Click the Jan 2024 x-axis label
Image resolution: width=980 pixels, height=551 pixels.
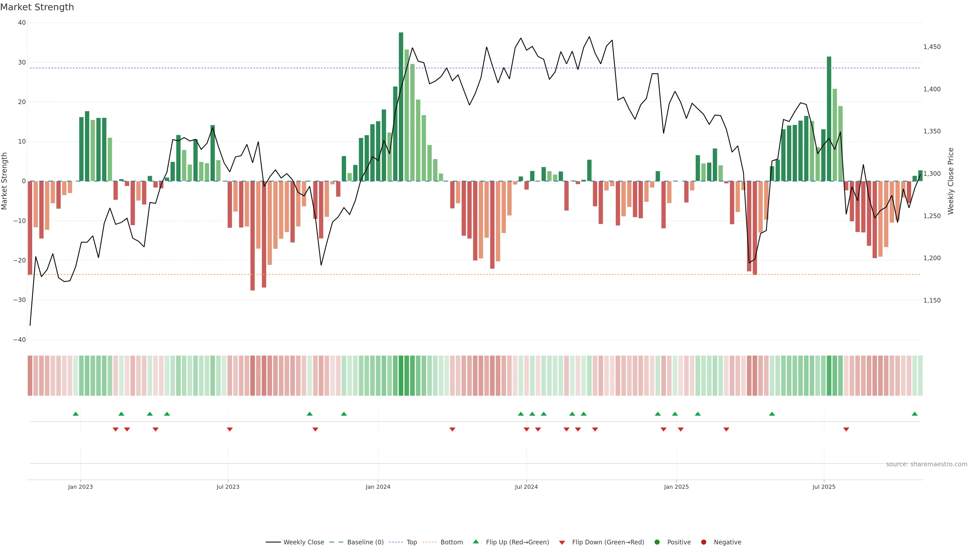(378, 487)
